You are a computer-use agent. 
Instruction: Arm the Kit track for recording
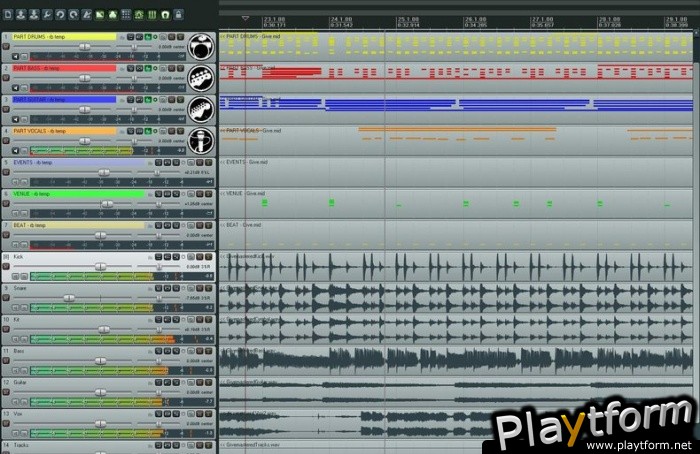tap(6, 329)
